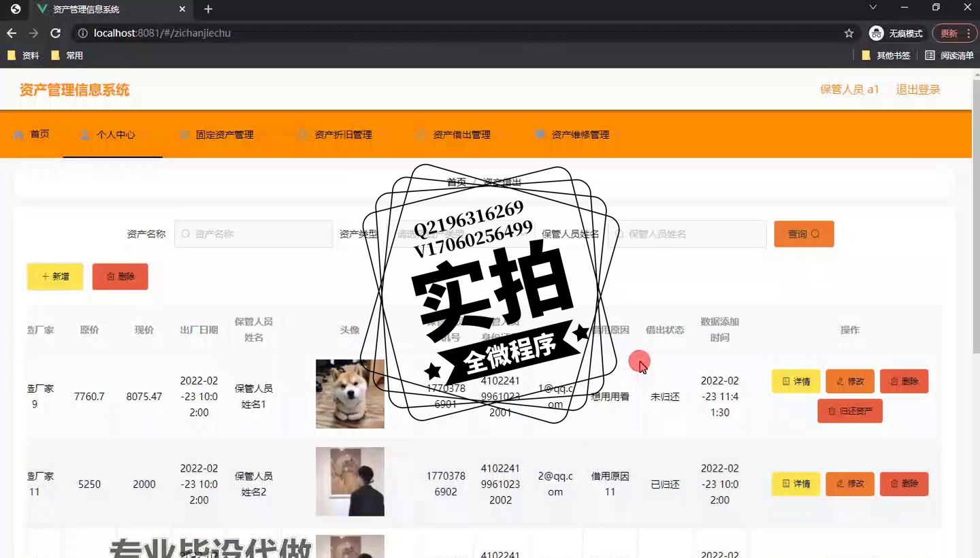The height and width of the screenshot is (558, 980).
Task: Click the 保管人员姓名1 cell
Action: (x=254, y=396)
